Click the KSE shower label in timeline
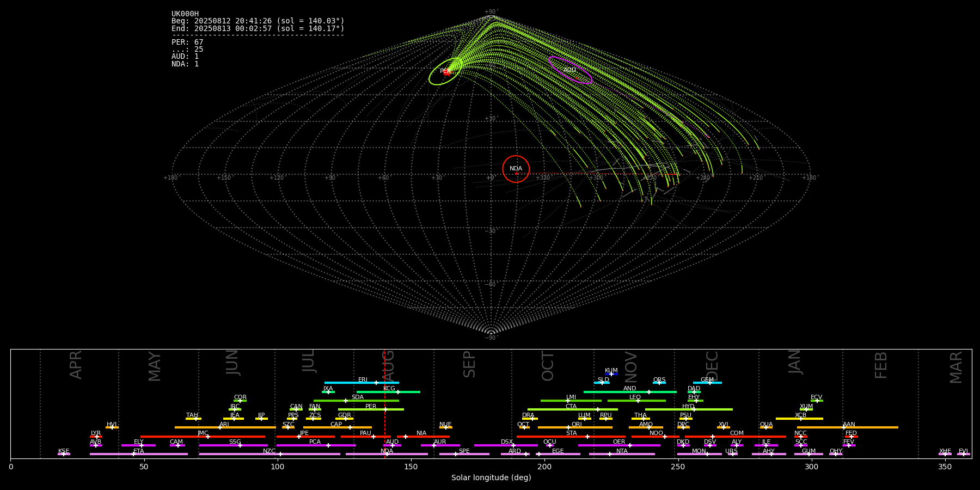Screen dimensions: 980x490 click(64, 451)
